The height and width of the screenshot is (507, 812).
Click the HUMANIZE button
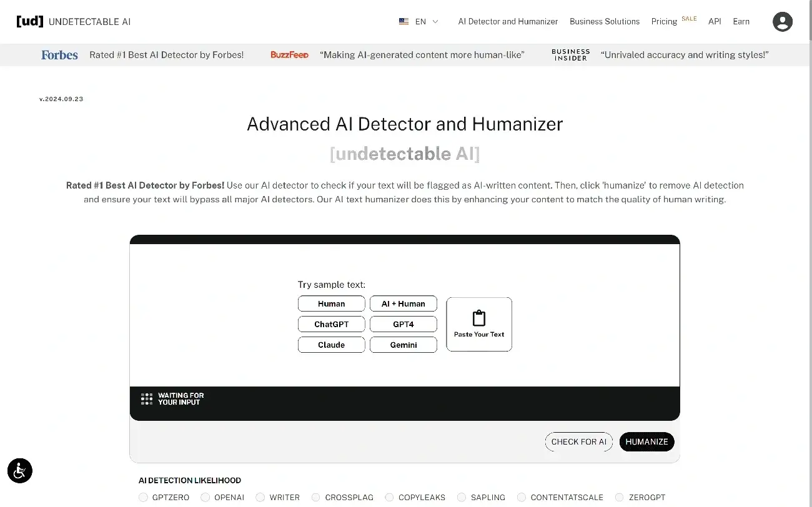[x=647, y=441]
